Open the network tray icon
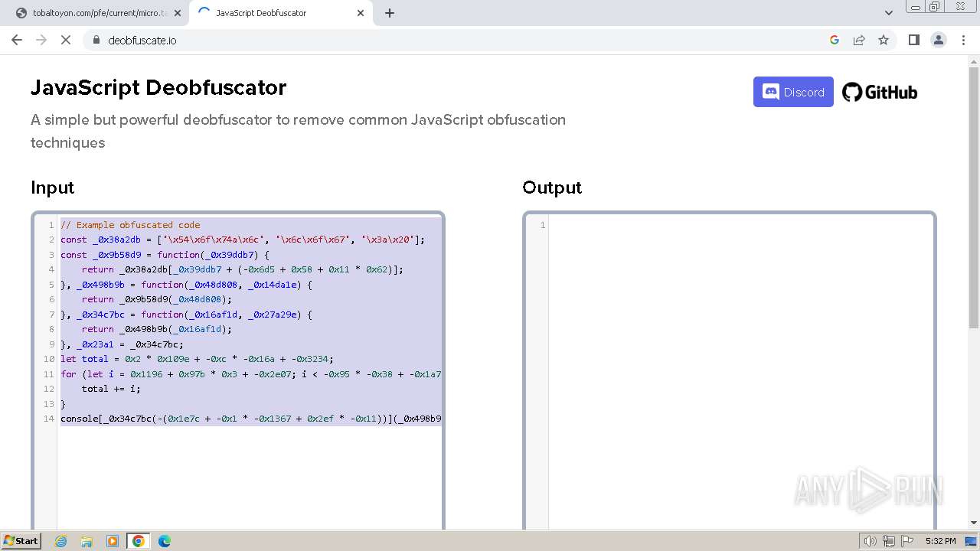This screenshot has width=980, height=551. pyautogui.click(x=889, y=541)
